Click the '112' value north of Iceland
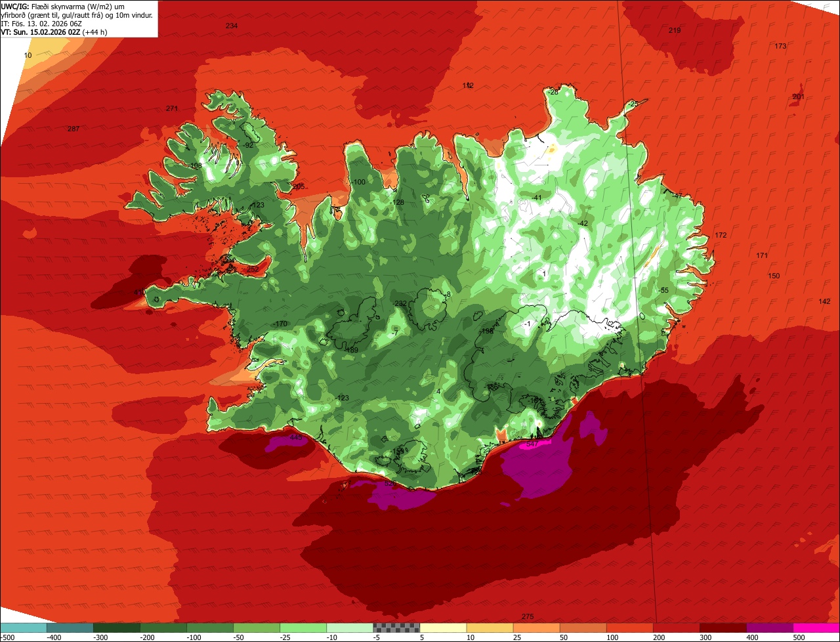Screen dimensions: 840x642 [468, 85]
